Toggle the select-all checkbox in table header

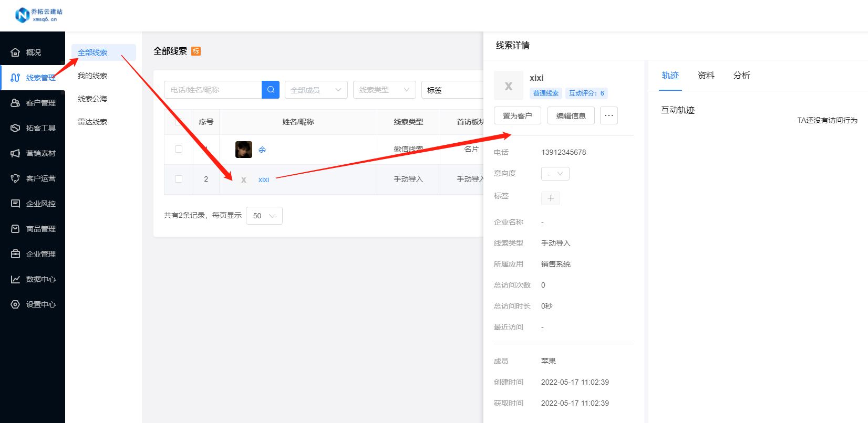pyautogui.click(x=179, y=122)
